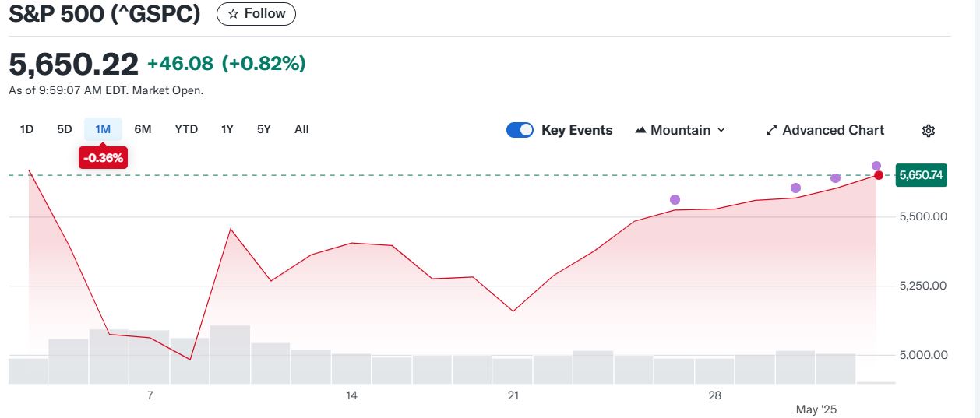This screenshot has height=418, width=980.
Task: Switch to the 6M range
Action: click(x=143, y=129)
